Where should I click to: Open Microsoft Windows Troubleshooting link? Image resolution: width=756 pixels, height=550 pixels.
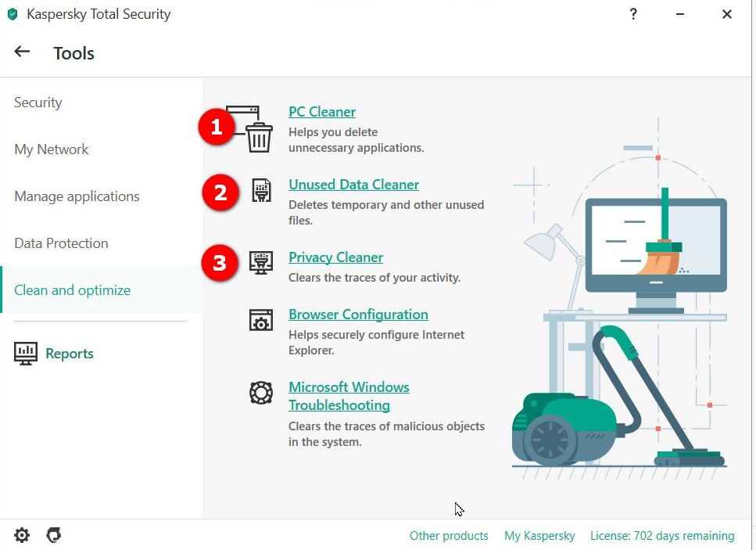(349, 396)
